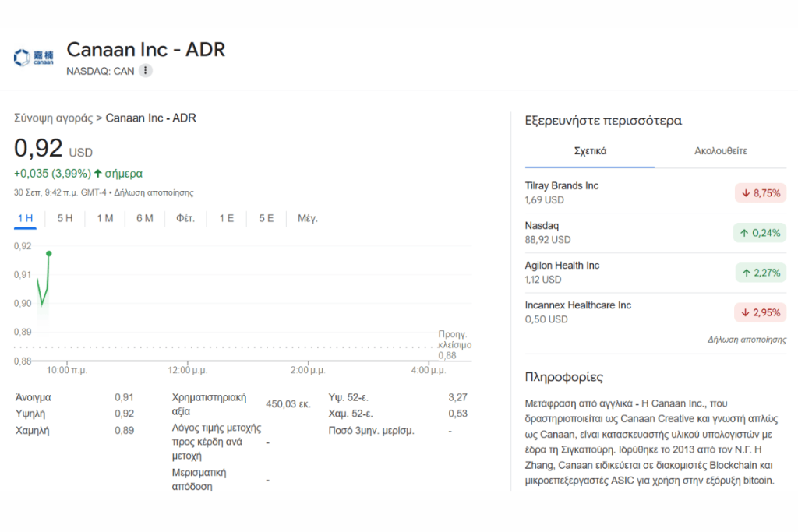Click the Πληροφορίες section heading

tap(564, 377)
